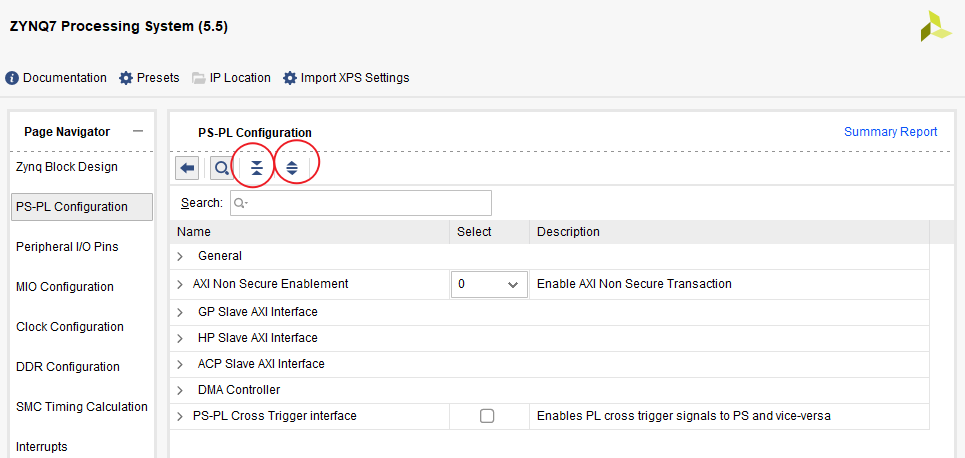Screen dimensions: 965x458
Task: Expand the General tree row
Action: [180, 256]
